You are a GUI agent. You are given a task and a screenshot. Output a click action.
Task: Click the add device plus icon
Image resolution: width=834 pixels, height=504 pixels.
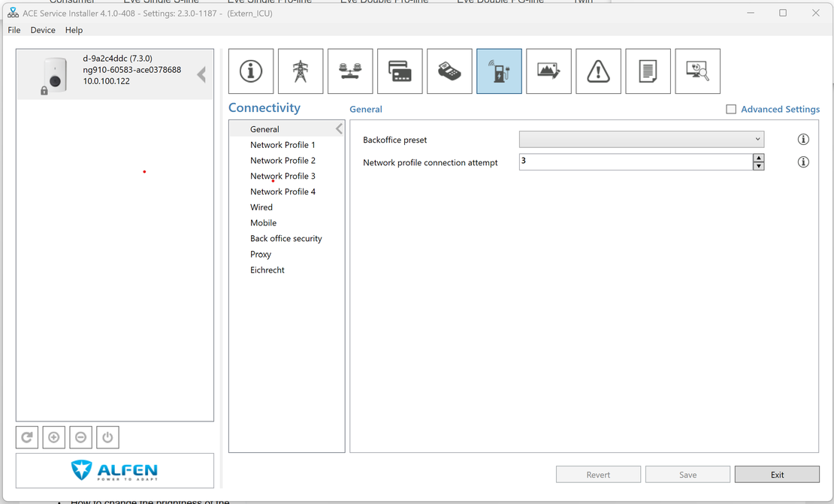coord(54,437)
